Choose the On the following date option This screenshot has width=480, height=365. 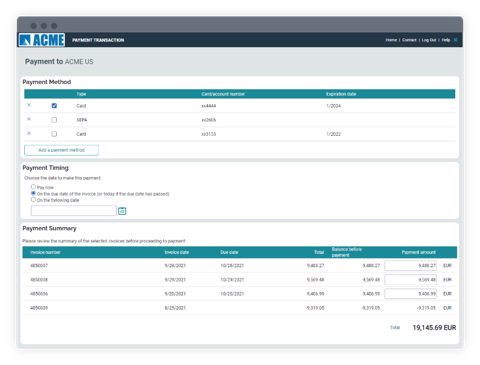click(x=33, y=199)
